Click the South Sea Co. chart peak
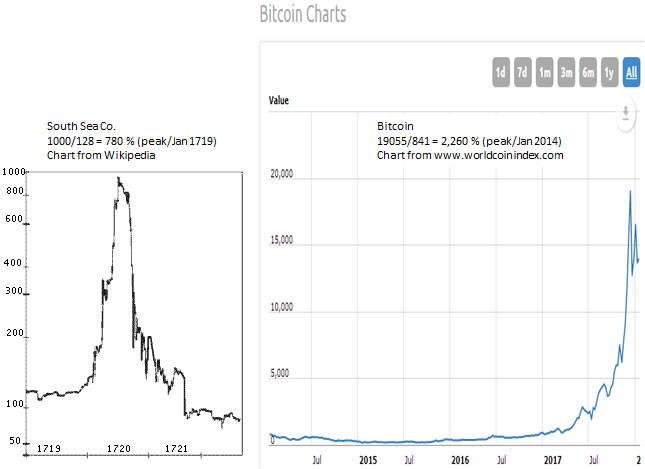The image size is (645, 469). coord(119,178)
